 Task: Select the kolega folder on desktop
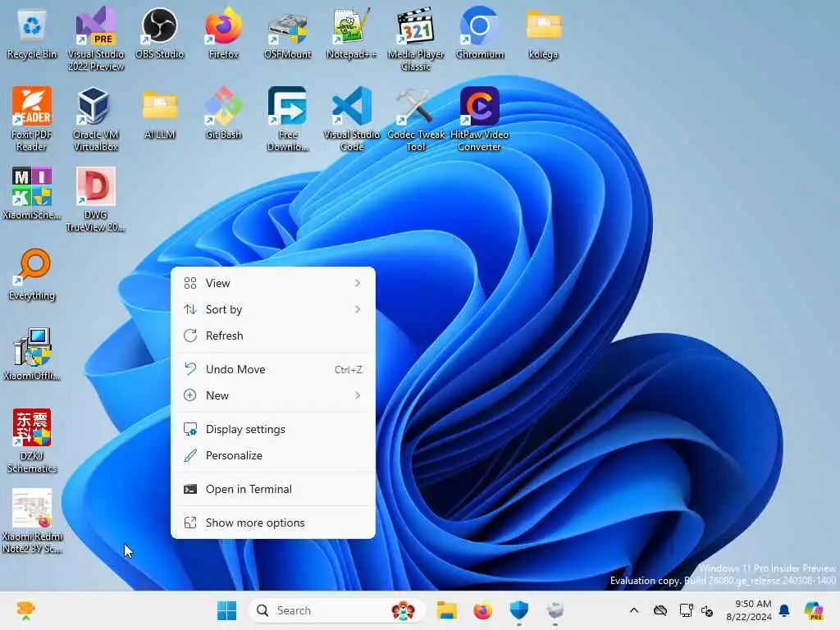[544, 34]
